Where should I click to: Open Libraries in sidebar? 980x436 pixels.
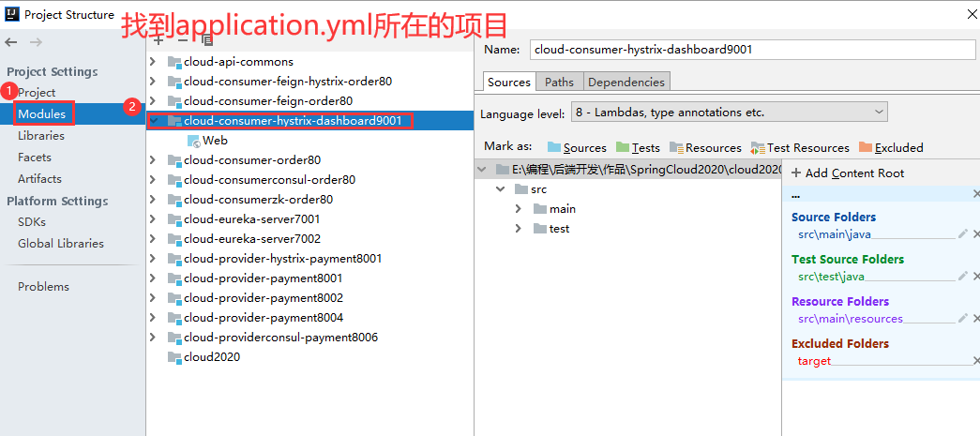tap(41, 136)
